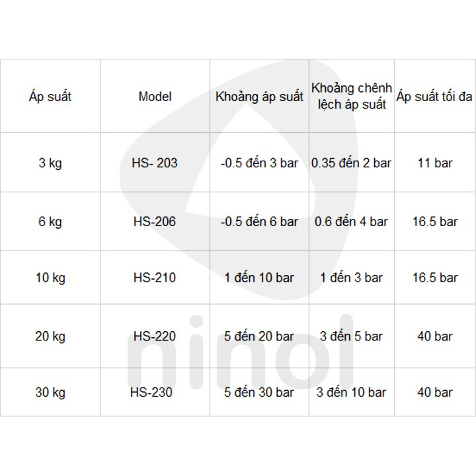Image resolution: width=476 pixels, height=476 pixels.
Task: Click the 'Áp suất tối đa' header
Action: pyautogui.click(x=435, y=97)
